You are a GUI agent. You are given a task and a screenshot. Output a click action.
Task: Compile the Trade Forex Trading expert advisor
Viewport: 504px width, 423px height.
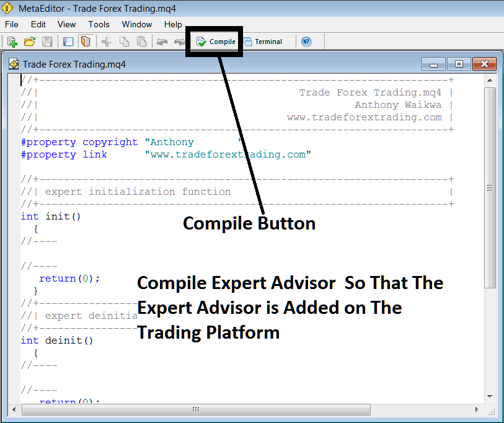coord(214,41)
